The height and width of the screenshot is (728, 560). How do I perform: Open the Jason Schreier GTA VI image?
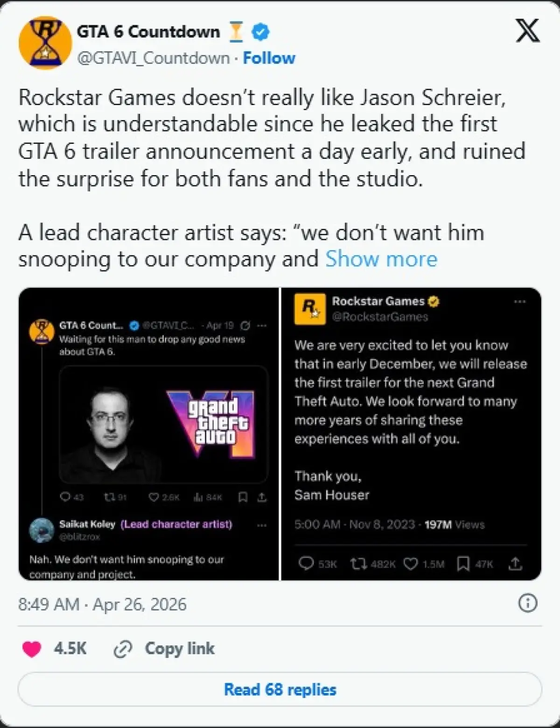pos(163,424)
